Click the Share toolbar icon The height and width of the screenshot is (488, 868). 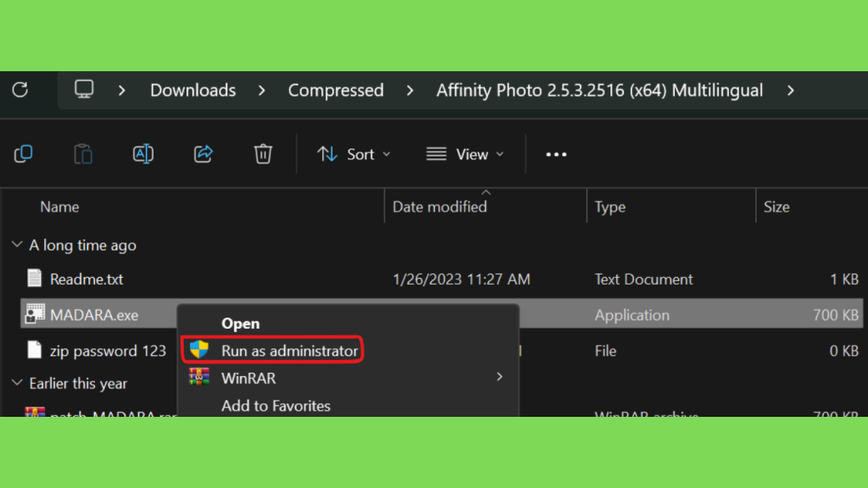pyautogui.click(x=203, y=154)
